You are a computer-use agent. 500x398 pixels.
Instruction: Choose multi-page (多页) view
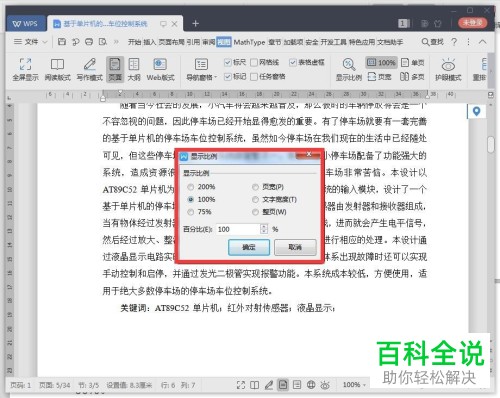412,77
